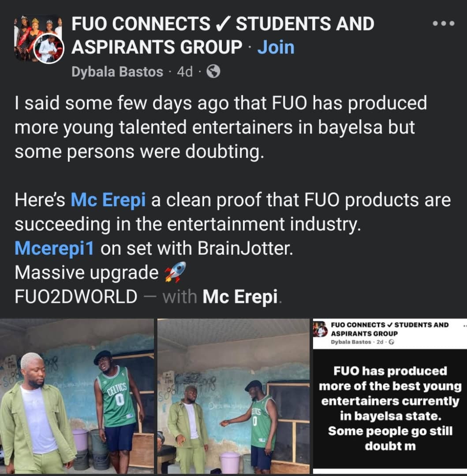Open first photo with Celtics jersey closeup
This screenshot has width=467, height=476.
[x=77, y=396]
